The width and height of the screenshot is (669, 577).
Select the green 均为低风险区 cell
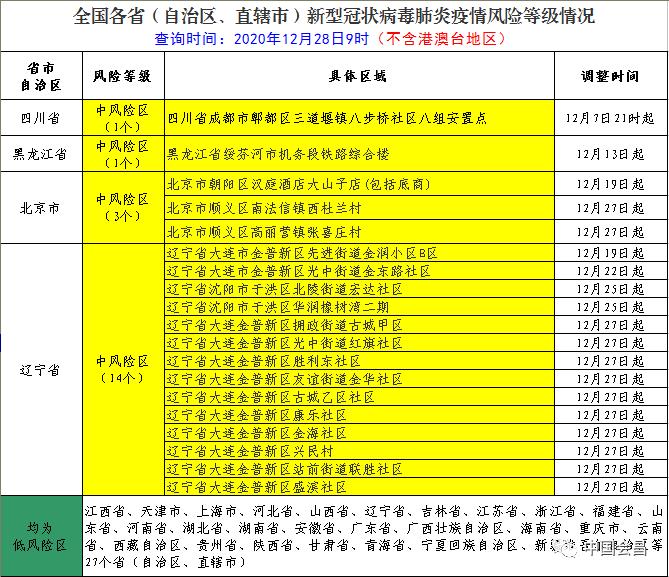pyautogui.click(x=41, y=536)
